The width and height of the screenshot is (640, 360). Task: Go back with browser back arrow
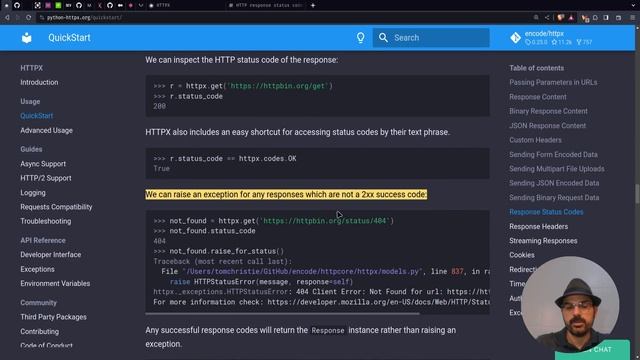click(x=7, y=18)
